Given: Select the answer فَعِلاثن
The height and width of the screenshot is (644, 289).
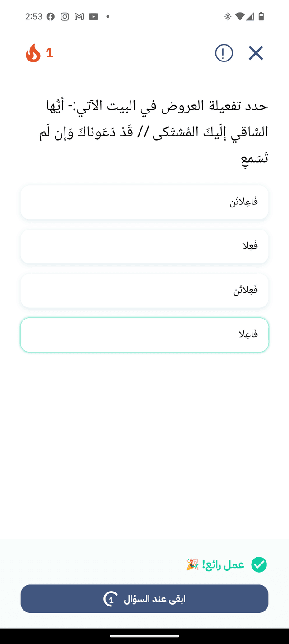Looking at the screenshot, I should click(x=144, y=291).
